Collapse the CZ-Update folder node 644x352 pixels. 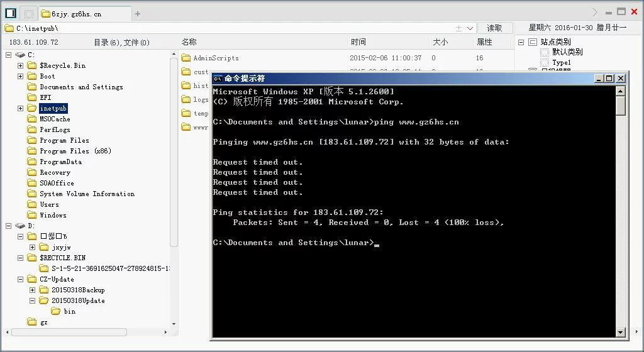tap(20, 279)
